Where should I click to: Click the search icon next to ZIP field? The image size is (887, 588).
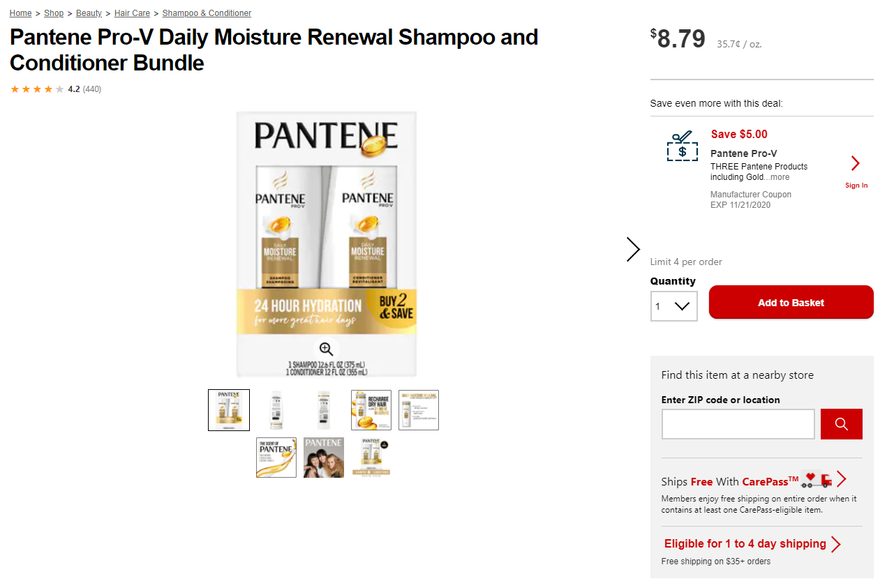coord(841,424)
